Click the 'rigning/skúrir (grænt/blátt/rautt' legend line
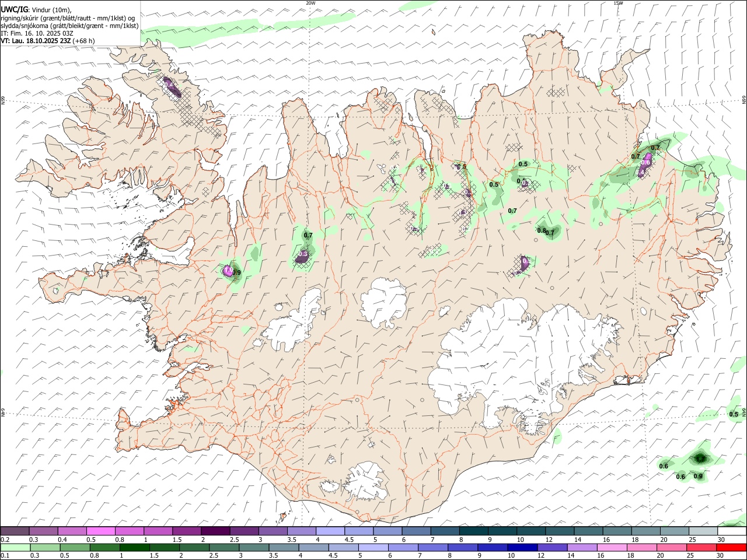This screenshot has height=560, width=747. [67, 17]
